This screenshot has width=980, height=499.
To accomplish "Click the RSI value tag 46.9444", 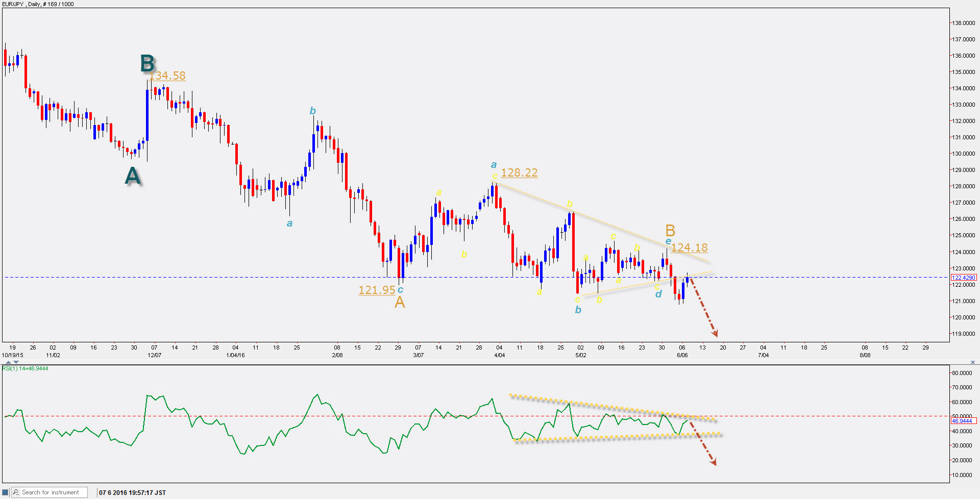I will (x=964, y=421).
